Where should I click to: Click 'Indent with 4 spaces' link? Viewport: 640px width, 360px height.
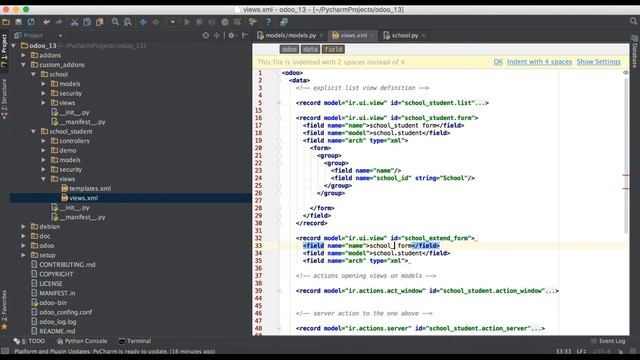[539, 62]
